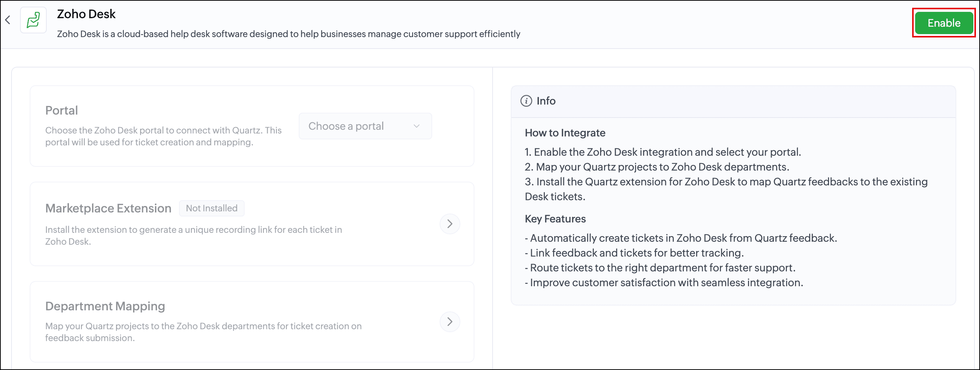Open Department Mapping with its arrow button
This screenshot has width=980, height=370.
(x=450, y=322)
